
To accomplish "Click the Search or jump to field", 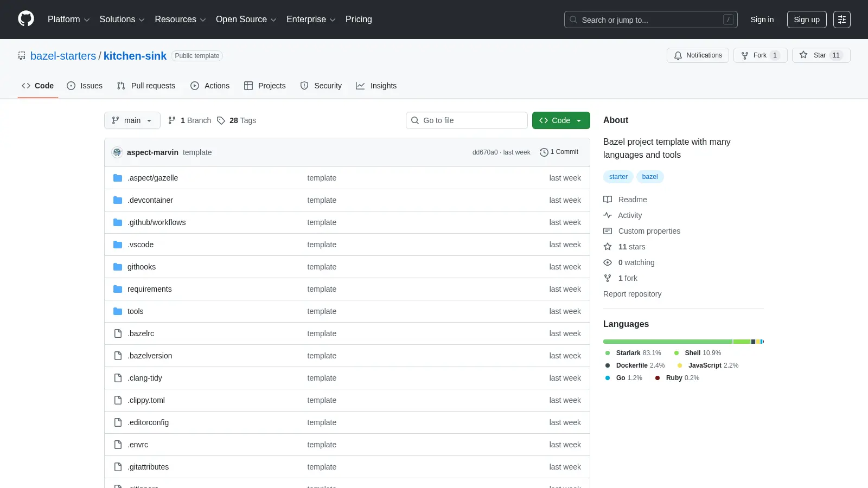I will point(651,20).
